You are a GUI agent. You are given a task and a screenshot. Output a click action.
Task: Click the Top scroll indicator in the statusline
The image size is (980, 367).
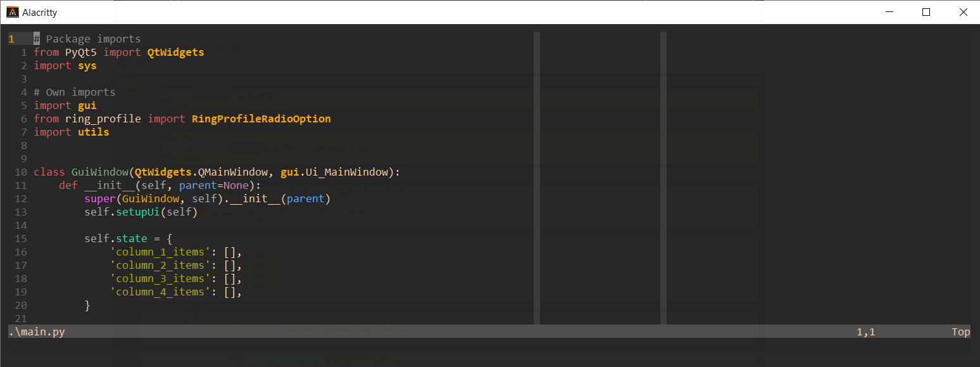click(960, 331)
